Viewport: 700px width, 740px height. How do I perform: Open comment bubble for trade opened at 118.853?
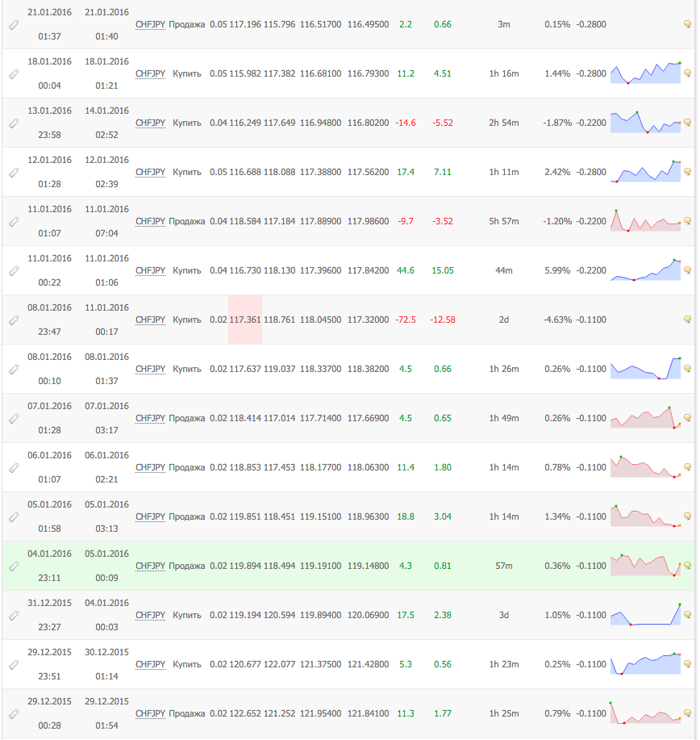(687, 467)
